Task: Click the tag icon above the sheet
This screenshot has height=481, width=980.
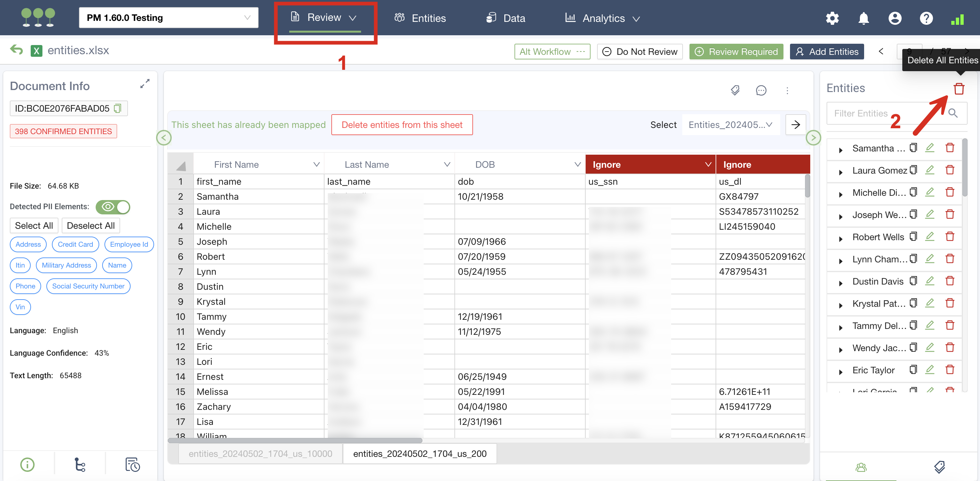Action: coord(735,90)
